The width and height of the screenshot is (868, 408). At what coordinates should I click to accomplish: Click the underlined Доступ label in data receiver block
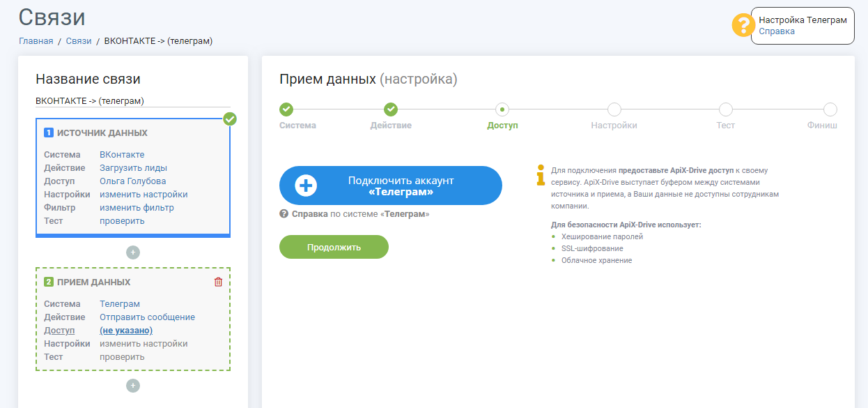(59, 331)
